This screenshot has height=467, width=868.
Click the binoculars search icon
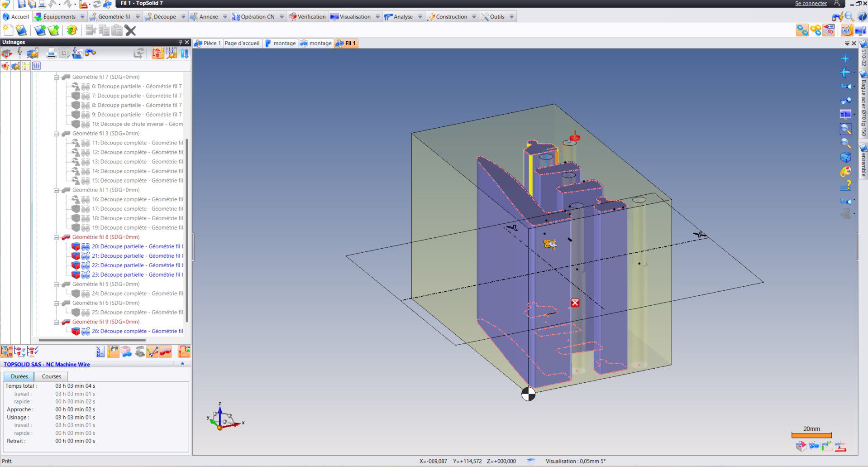(x=91, y=53)
